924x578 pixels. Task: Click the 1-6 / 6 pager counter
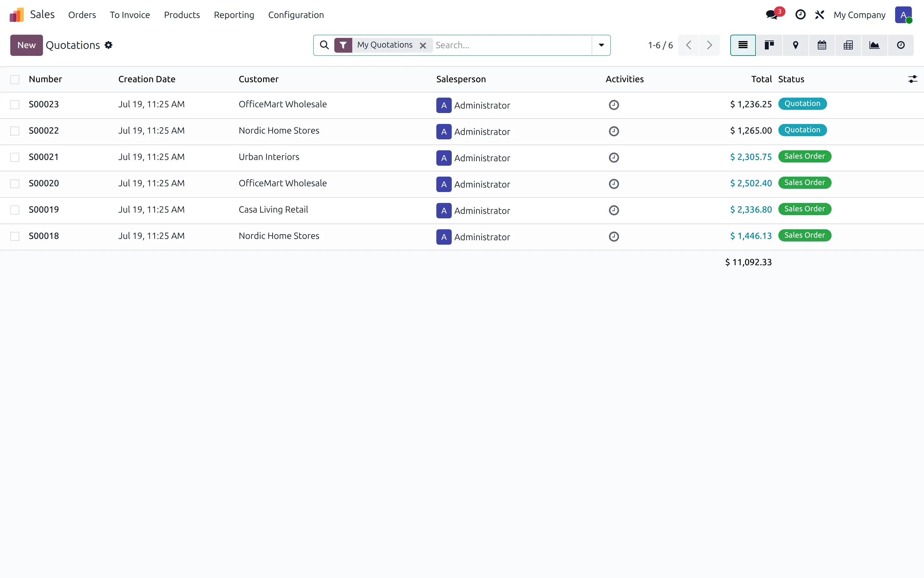click(x=660, y=45)
